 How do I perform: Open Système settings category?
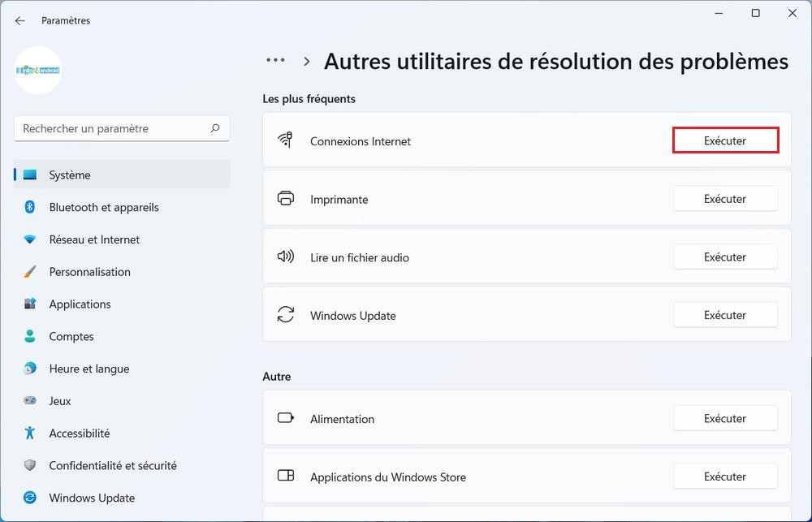(122, 175)
